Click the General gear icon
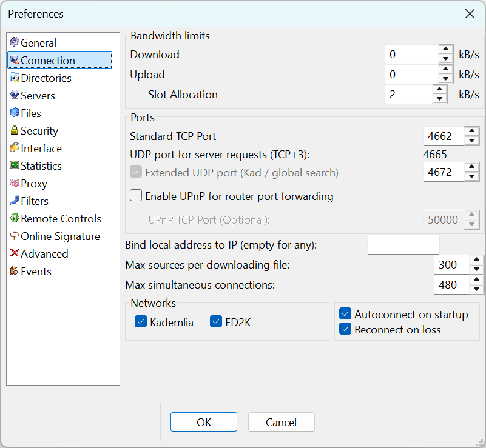The height and width of the screenshot is (448, 486). pyautogui.click(x=14, y=41)
